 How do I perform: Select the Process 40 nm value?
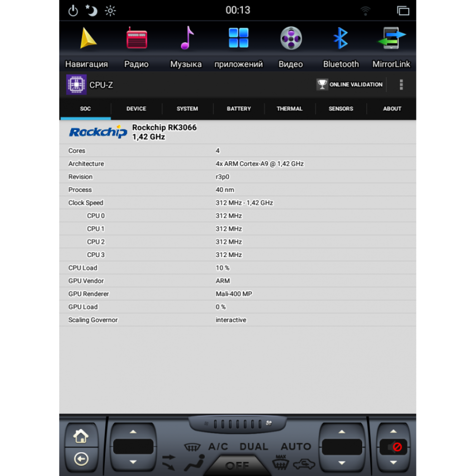pyautogui.click(x=225, y=190)
